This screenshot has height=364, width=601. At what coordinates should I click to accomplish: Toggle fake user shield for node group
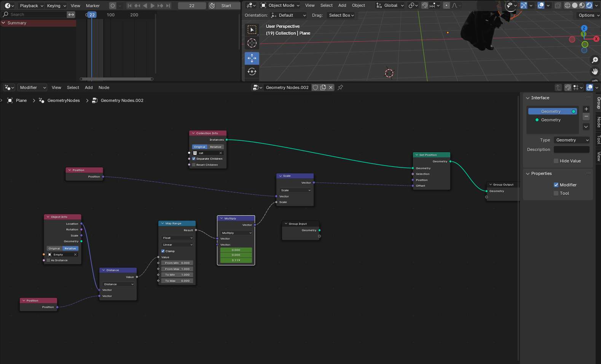[x=315, y=87]
